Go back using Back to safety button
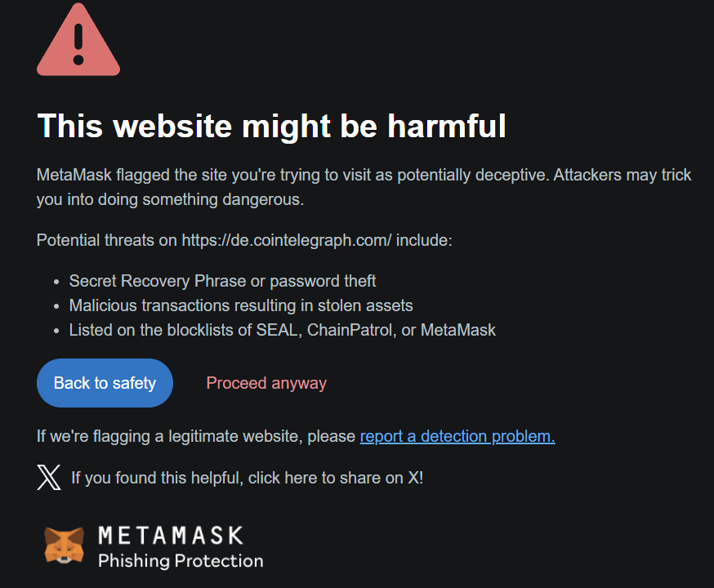The image size is (714, 588). (105, 383)
